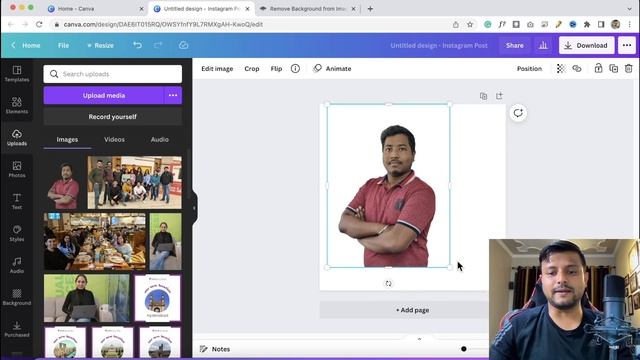Screen dimensions: 640x360
Task: Open the Resize options
Action: pyautogui.click(x=100, y=45)
